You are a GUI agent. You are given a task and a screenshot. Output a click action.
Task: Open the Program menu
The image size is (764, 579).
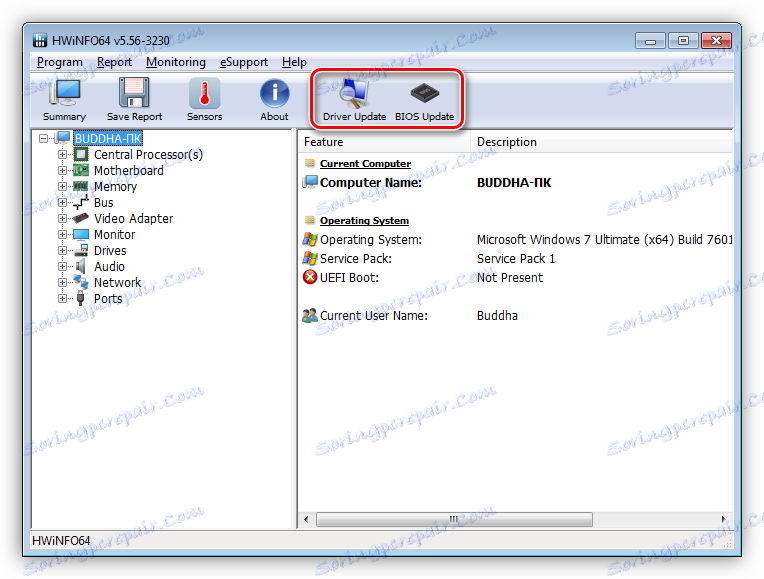[x=59, y=62]
